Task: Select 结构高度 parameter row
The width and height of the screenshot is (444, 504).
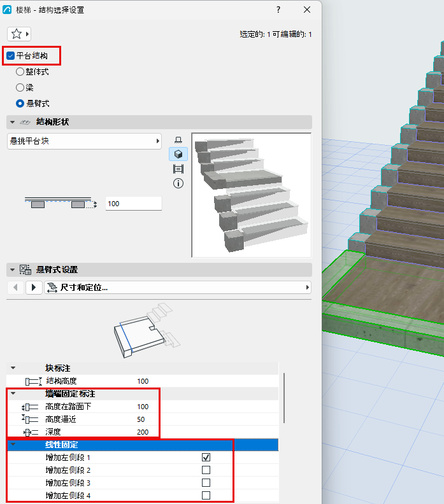Action: [x=142, y=381]
